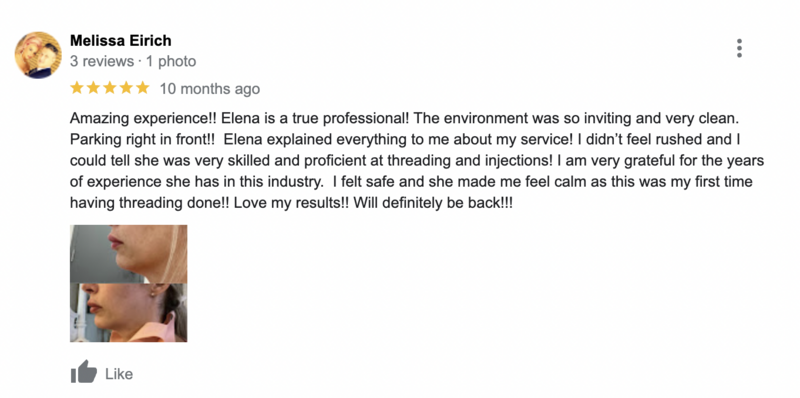
Task: Click the thumbs-up Like icon
Action: pos(84,372)
